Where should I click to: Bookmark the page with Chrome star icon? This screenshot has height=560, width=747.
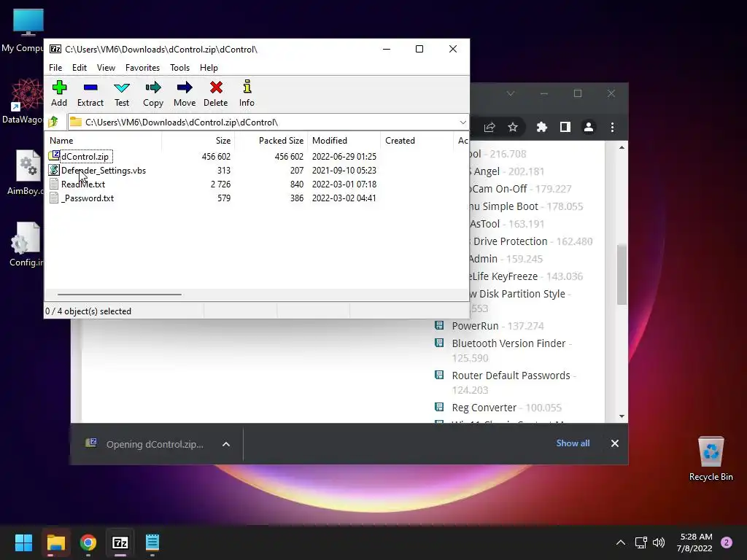(x=513, y=127)
